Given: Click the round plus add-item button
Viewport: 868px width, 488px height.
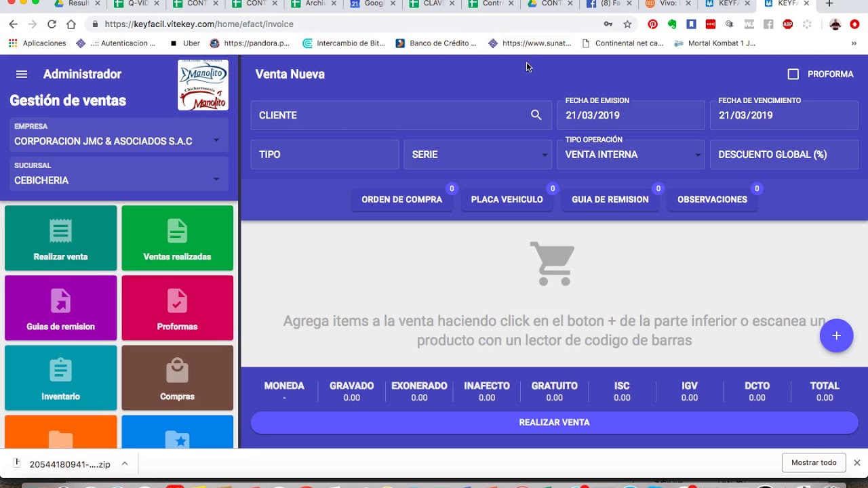Looking at the screenshot, I should [836, 335].
